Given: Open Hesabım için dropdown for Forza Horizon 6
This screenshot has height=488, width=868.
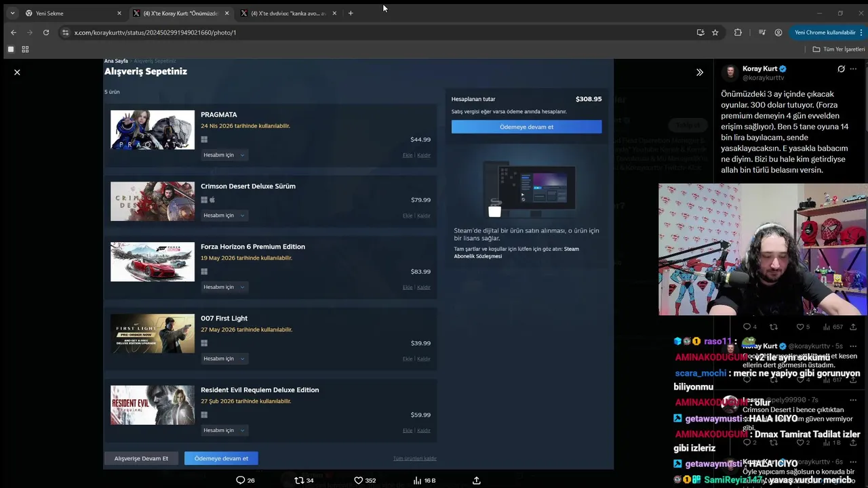Looking at the screenshot, I should coord(224,287).
